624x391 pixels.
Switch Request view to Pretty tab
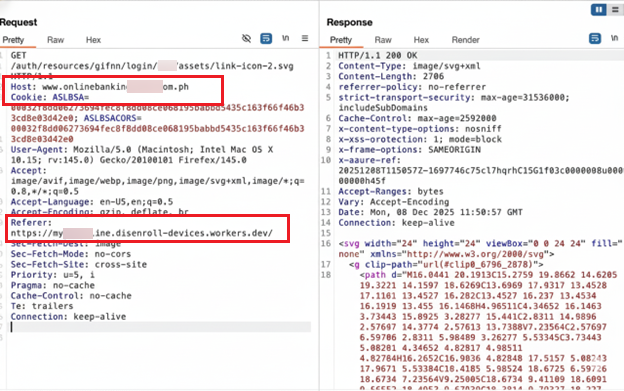point(13,40)
